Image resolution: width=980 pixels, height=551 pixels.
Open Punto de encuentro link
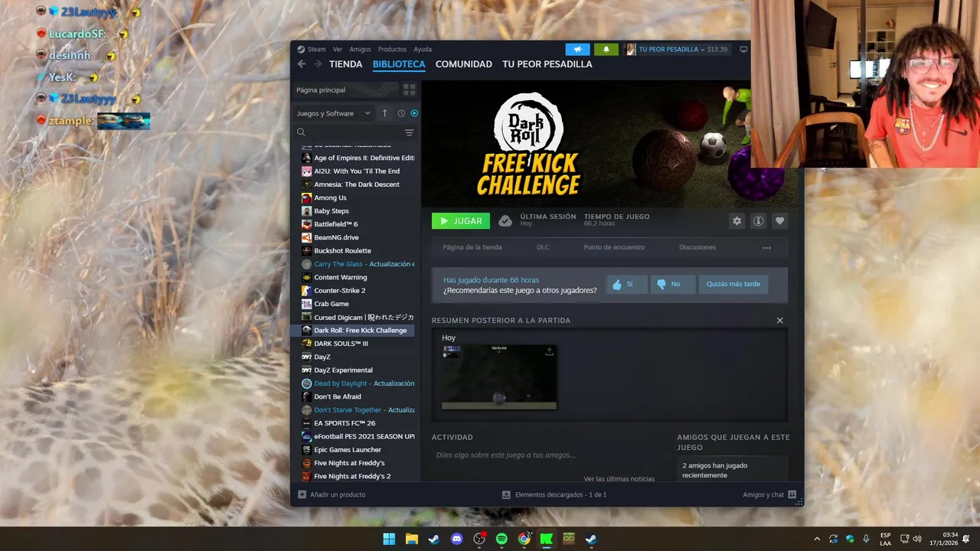[x=614, y=247]
